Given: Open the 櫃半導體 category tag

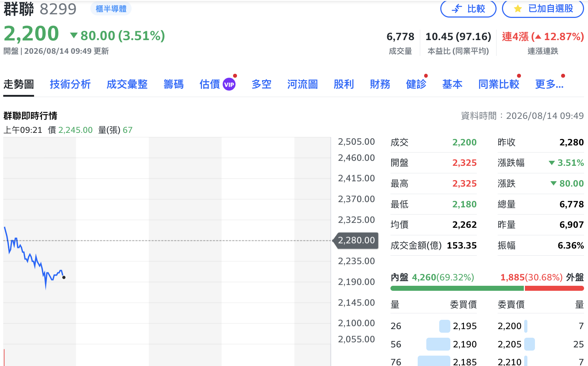Looking at the screenshot, I should click(111, 9).
